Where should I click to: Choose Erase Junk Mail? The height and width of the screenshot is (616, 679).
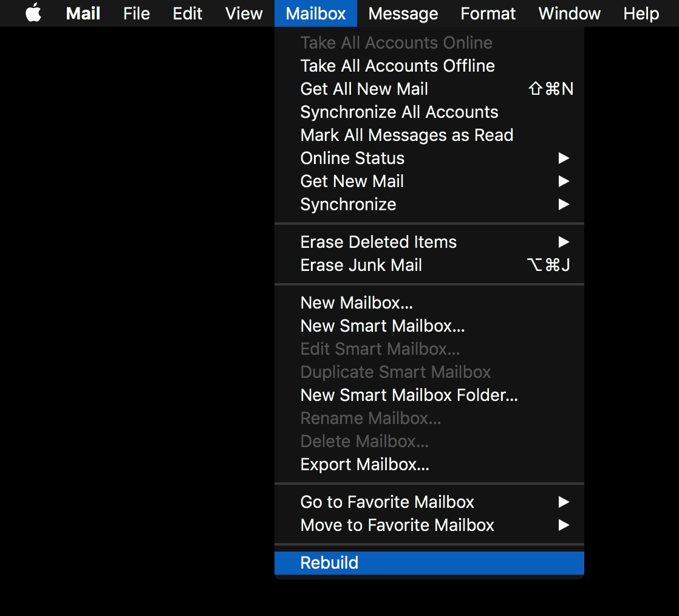point(429,265)
